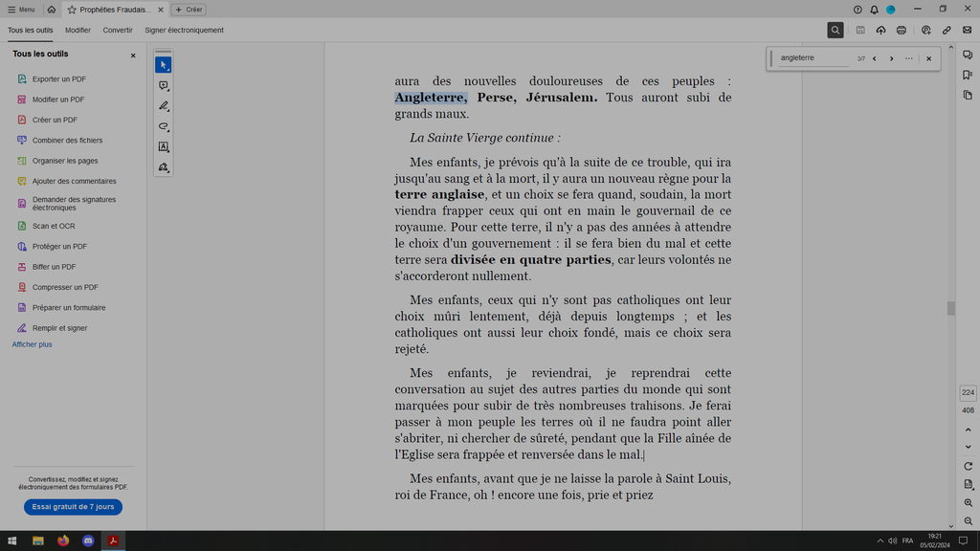Open the page thumbnails panel
This screenshot has width=980, height=551.
pyautogui.click(x=968, y=95)
